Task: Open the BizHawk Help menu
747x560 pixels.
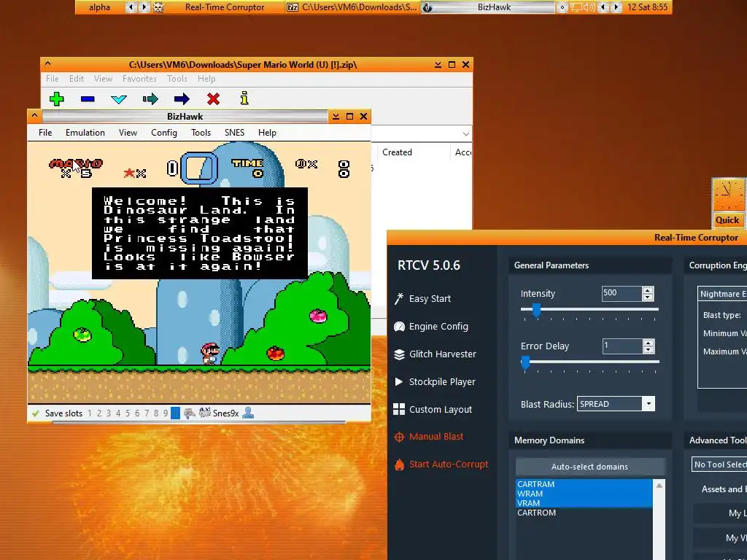Action: [x=267, y=133]
